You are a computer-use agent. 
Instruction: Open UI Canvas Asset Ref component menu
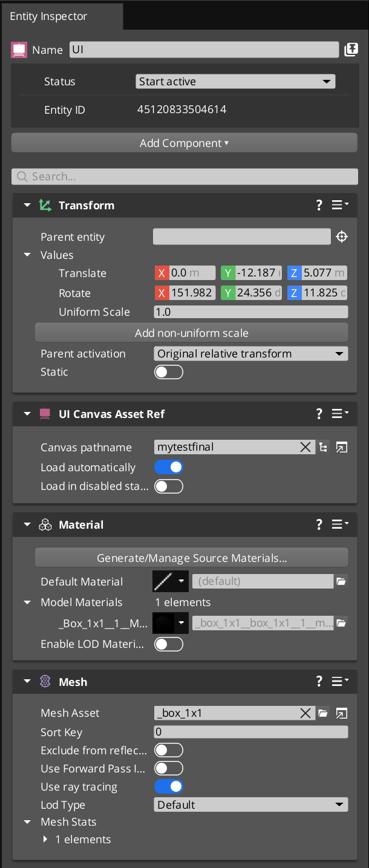tap(340, 414)
